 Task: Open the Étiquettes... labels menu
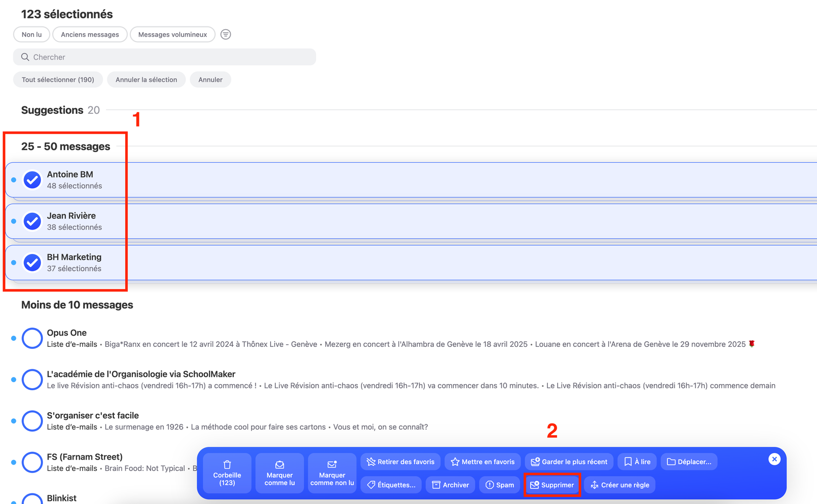click(x=391, y=485)
